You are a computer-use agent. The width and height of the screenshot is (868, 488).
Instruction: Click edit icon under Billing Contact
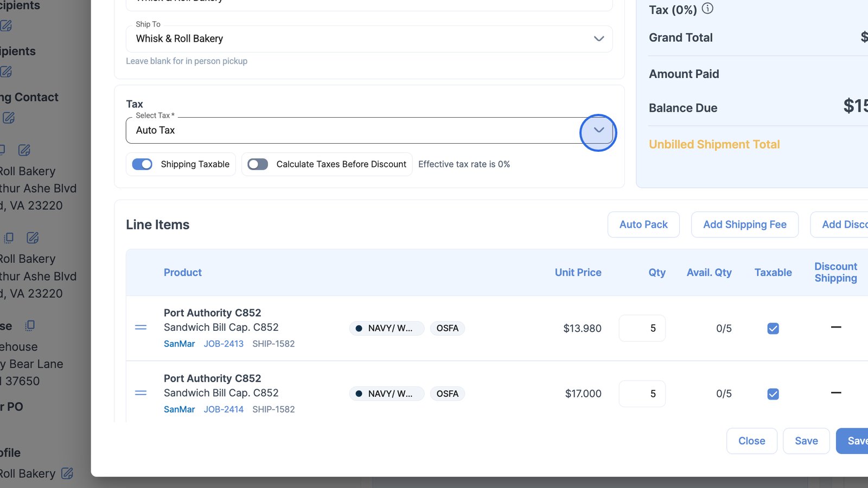tap(9, 118)
